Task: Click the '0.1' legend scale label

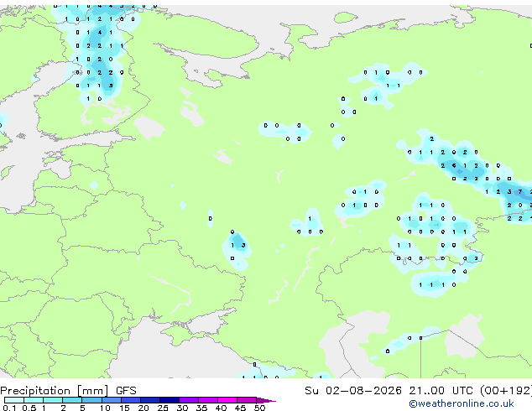Action: coord(9,408)
